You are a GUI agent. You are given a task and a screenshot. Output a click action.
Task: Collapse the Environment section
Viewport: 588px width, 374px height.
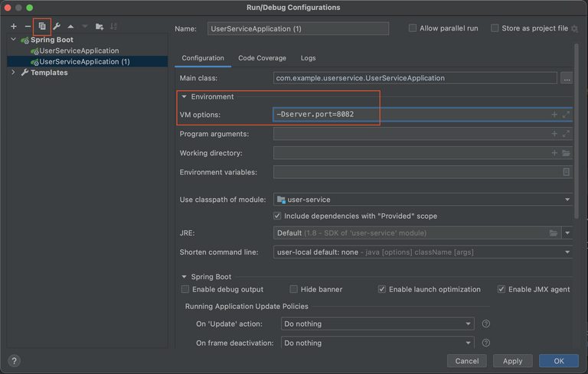184,96
